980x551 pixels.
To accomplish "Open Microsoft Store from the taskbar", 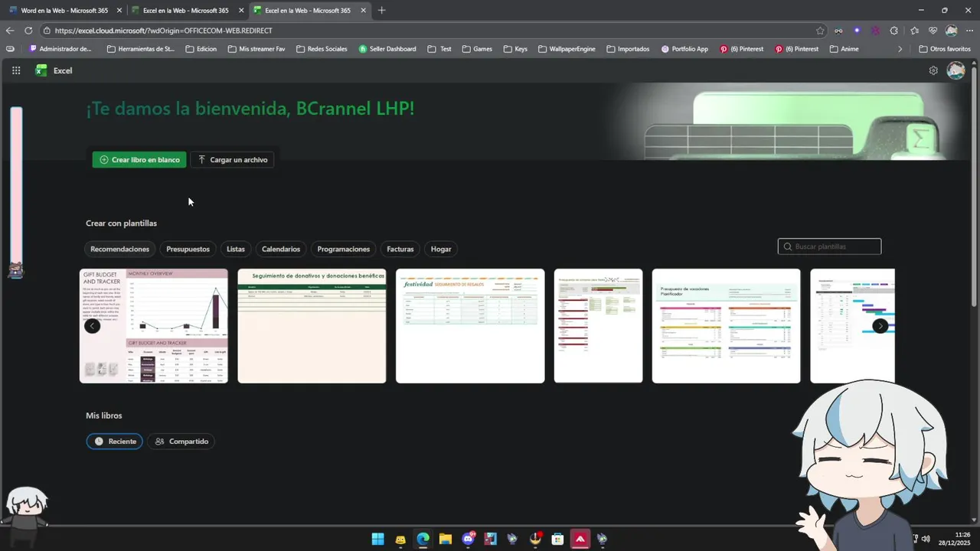I will [557, 539].
